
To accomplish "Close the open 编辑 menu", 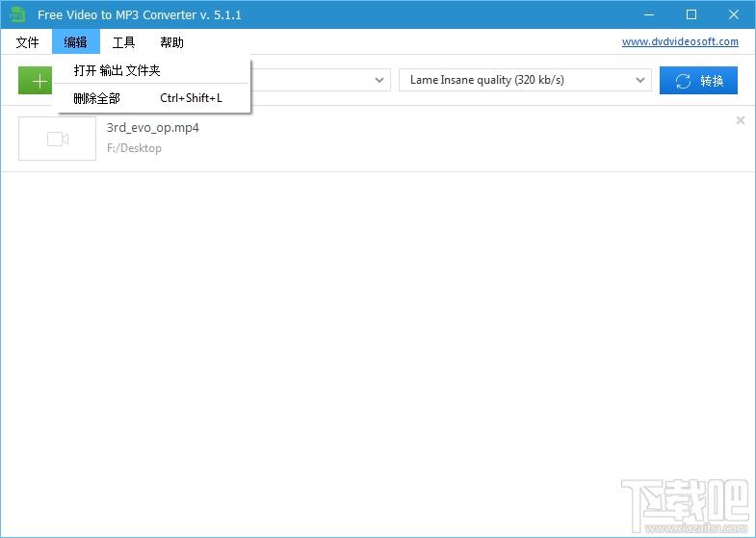I will pos(76,42).
